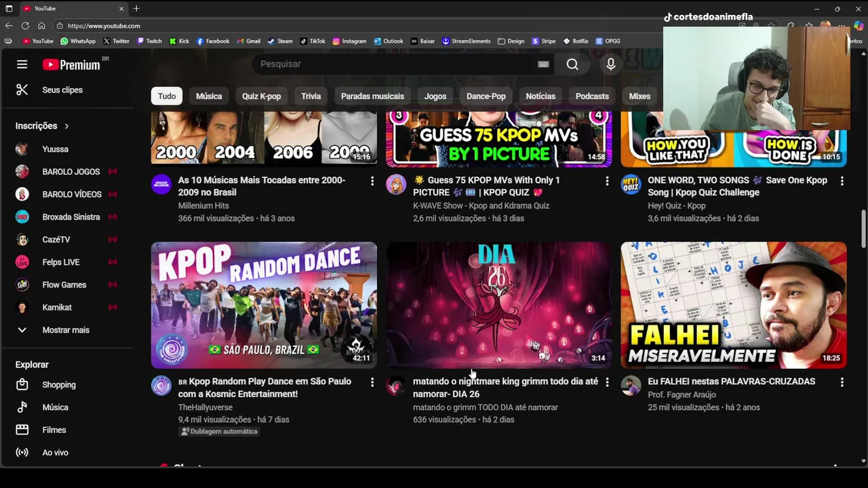Open DIA 26 Grimm video thumbnail

pos(498,305)
